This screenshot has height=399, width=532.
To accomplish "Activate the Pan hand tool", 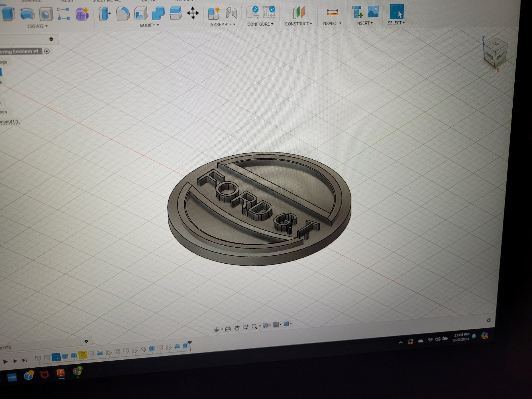I will tap(237, 328).
